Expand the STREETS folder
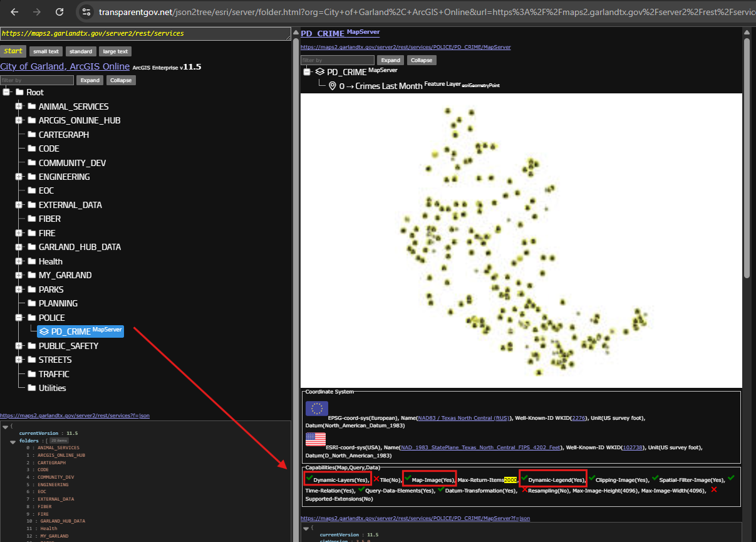 point(19,360)
